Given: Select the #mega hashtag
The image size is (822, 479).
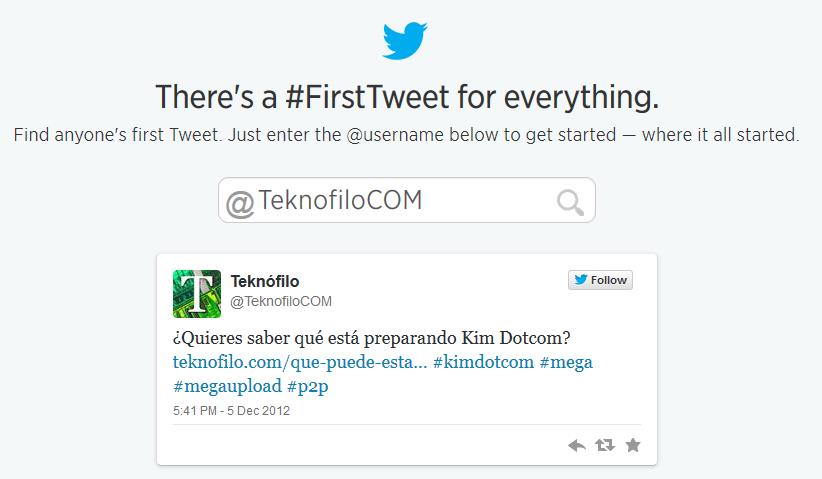Looking at the screenshot, I should [x=566, y=363].
